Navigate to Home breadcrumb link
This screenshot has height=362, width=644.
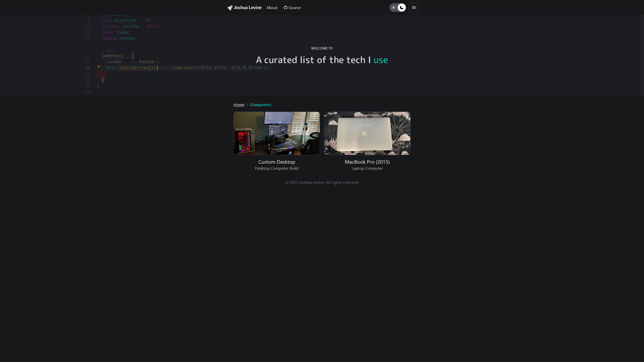click(239, 104)
